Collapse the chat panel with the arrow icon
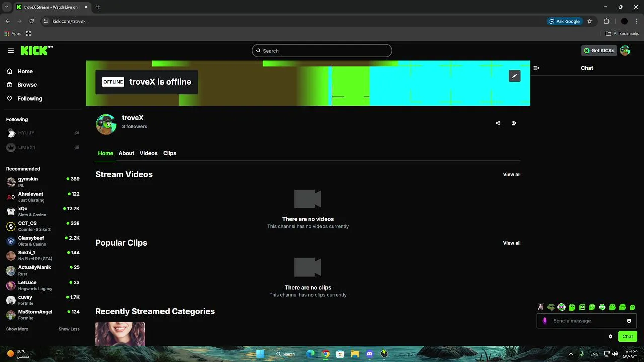Image resolution: width=644 pixels, height=362 pixels. pos(536,68)
